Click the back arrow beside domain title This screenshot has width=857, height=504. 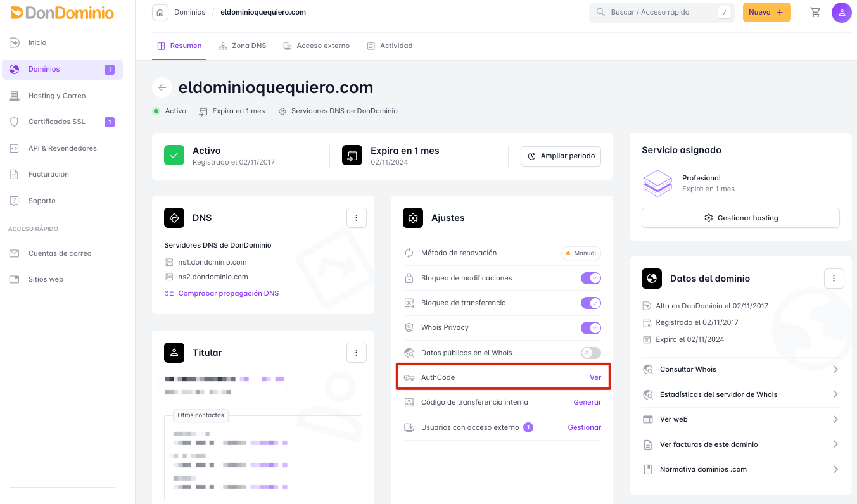[162, 87]
